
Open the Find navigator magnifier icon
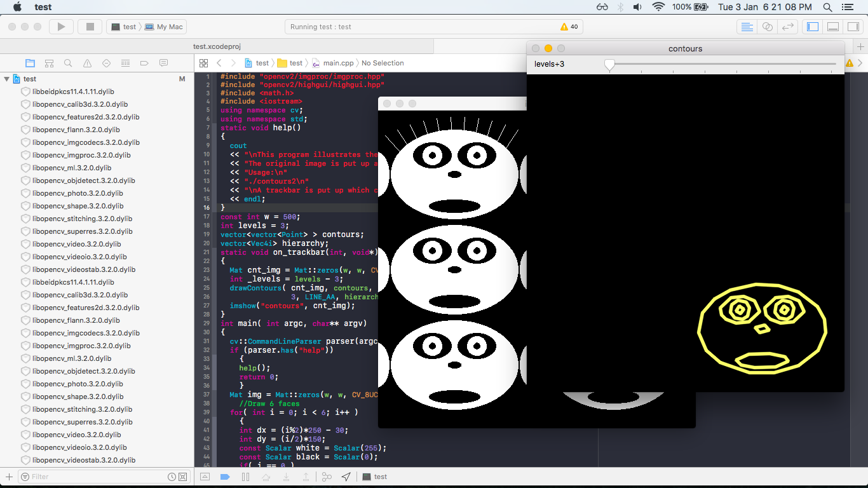(x=68, y=63)
